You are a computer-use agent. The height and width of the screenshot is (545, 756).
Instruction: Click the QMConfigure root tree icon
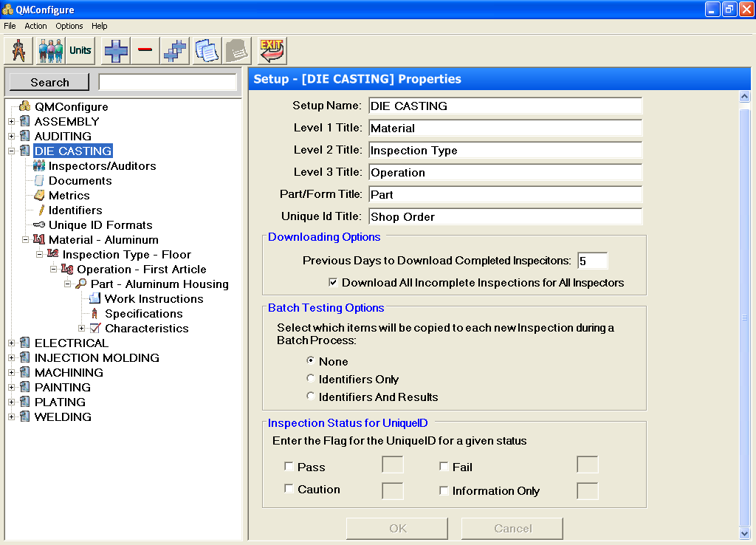click(x=25, y=106)
